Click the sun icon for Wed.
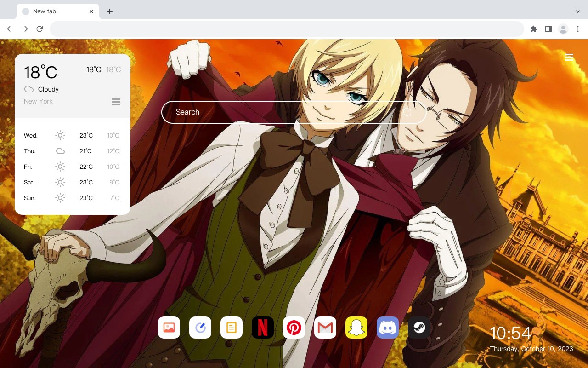 click(60, 135)
